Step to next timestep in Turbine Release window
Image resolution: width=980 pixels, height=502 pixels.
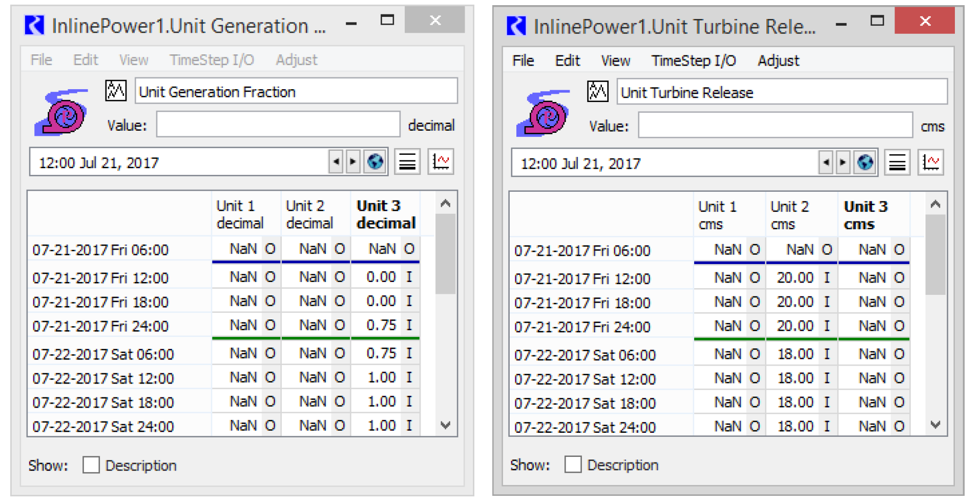coord(843,163)
